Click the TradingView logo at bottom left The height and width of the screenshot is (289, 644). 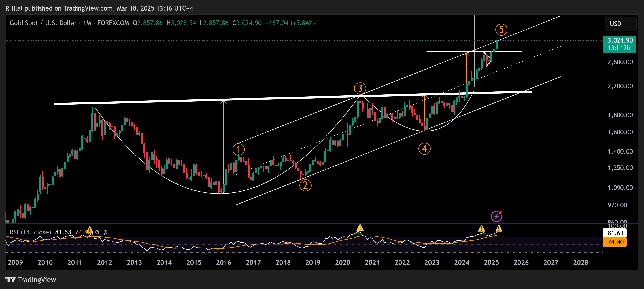(x=31, y=279)
